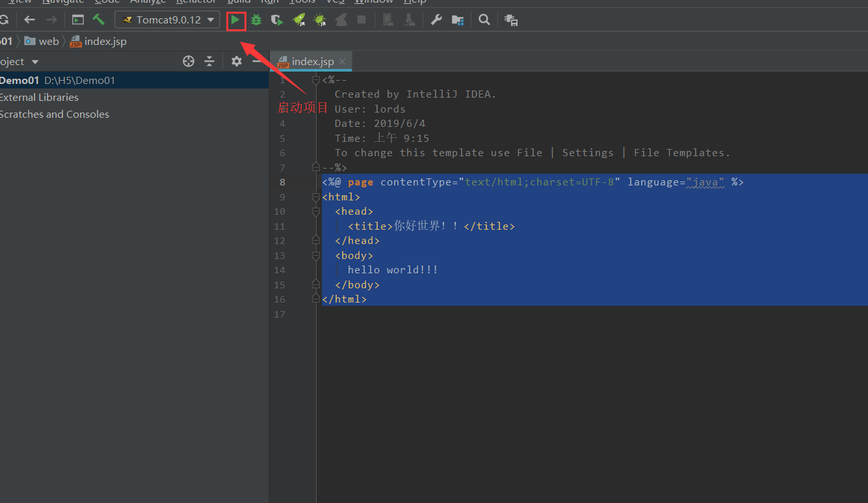Click line number 8 in the gutter

click(x=282, y=182)
